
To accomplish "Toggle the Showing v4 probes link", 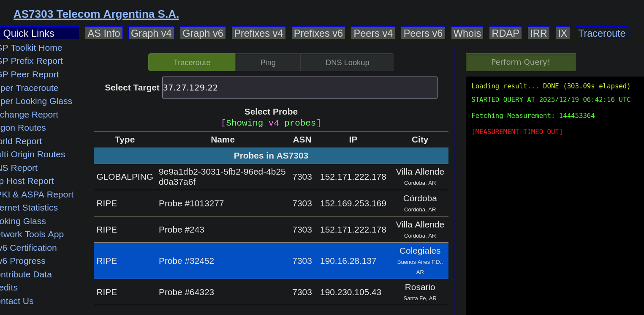I will tap(271, 123).
